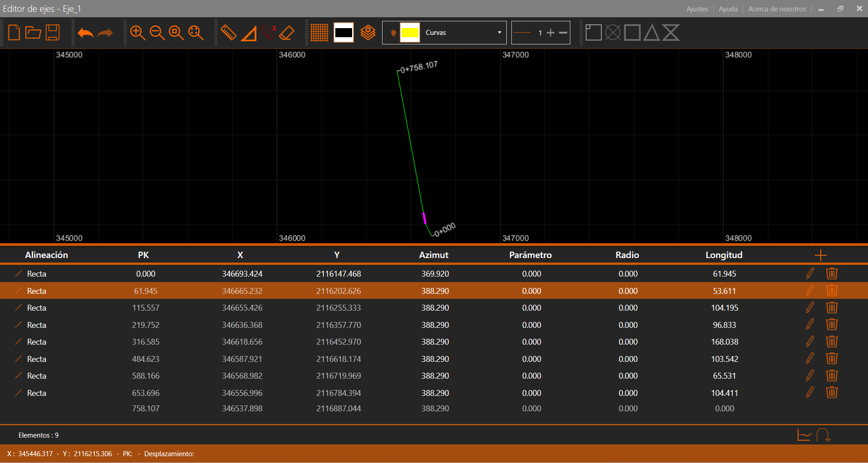
Task: Redo the last undone action
Action: [105, 33]
